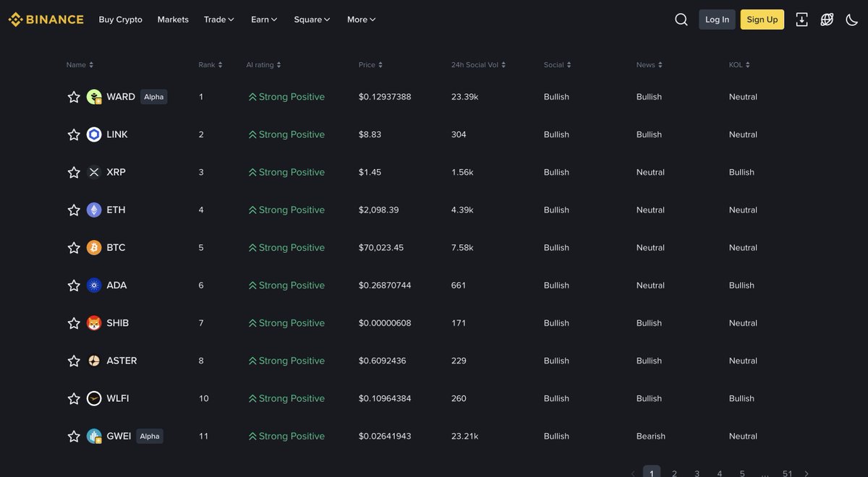Favorite XRP with its star
The image size is (868, 477).
click(74, 172)
